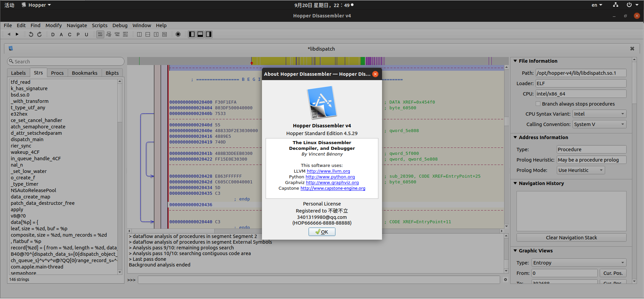Switch to hexadecimal view mode

click(x=125, y=34)
